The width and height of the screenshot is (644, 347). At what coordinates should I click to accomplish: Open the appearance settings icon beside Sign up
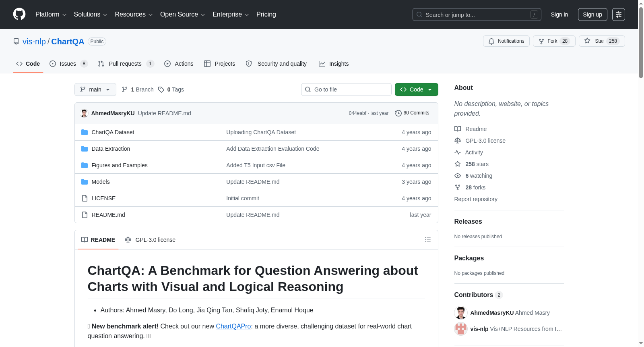pos(619,15)
